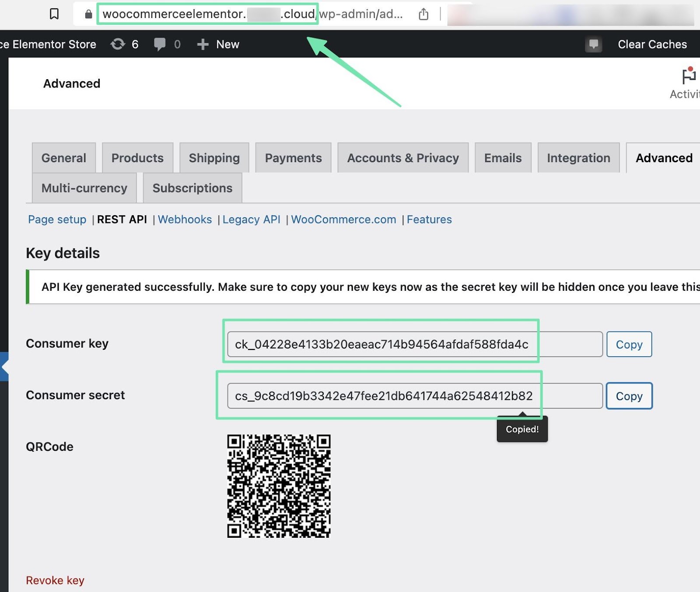This screenshot has height=592, width=700.
Task: Open the notification chat icon near Clear Caches
Action: click(x=593, y=44)
